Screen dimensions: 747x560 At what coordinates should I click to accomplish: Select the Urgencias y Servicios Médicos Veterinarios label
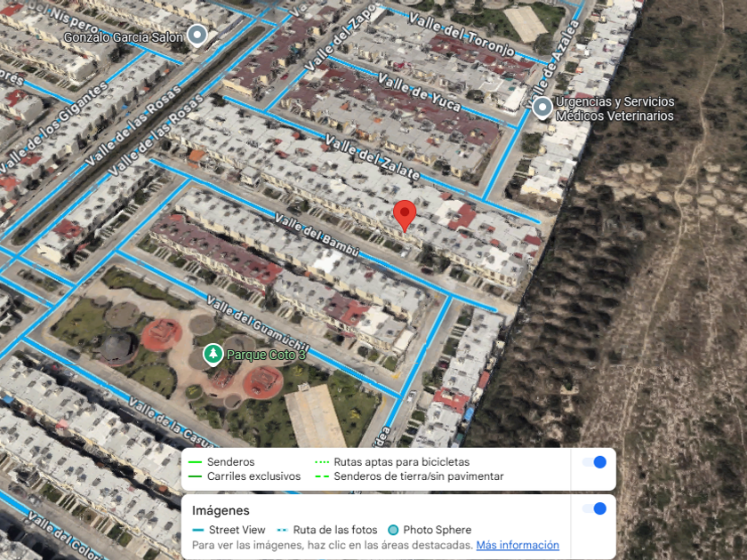(x=614, y=108)
